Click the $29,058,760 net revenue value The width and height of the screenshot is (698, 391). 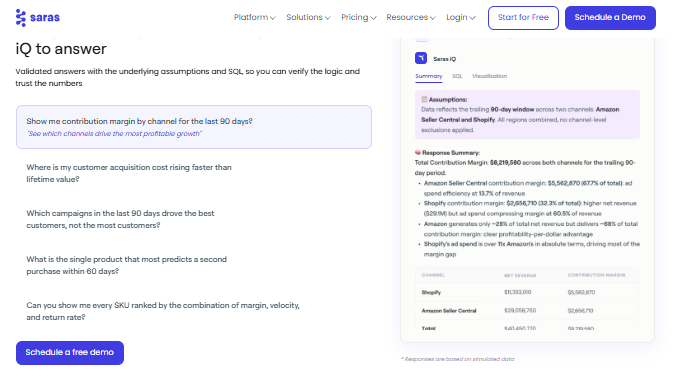click(520, 311)
